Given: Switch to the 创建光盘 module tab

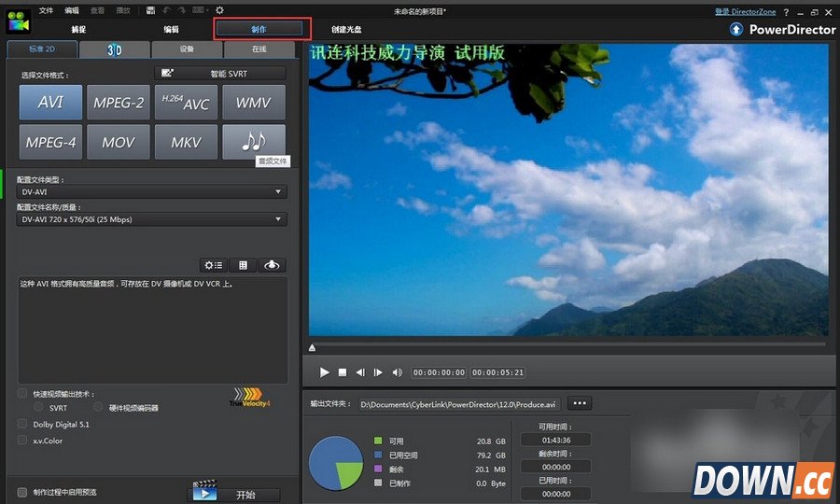Looking at the screenshot, I should tap(346, 30).
